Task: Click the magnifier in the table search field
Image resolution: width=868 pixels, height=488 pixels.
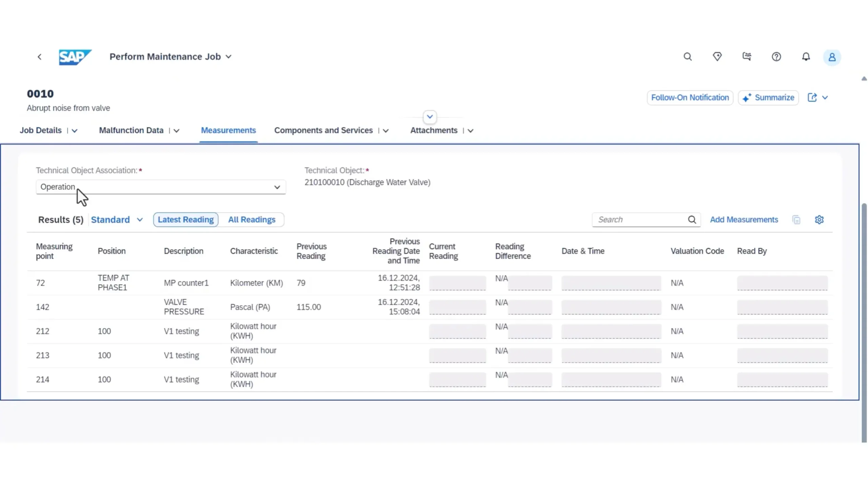Action: 692,220
